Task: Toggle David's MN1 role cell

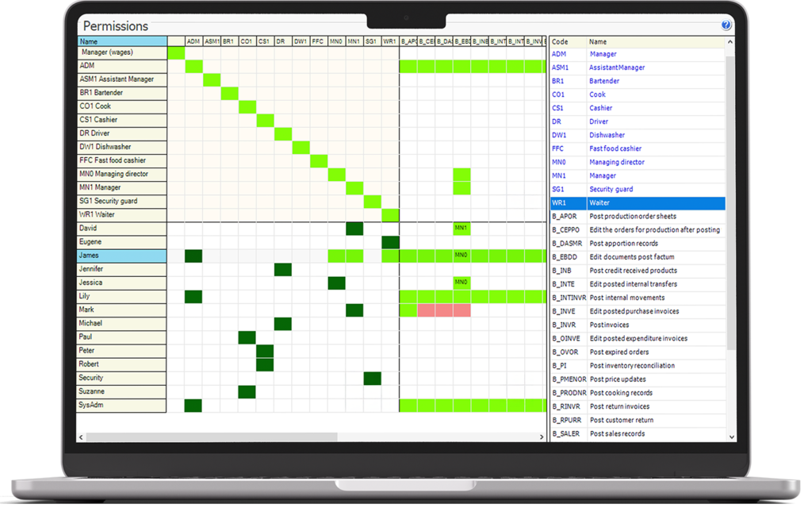Action: (x=354, y=229)
